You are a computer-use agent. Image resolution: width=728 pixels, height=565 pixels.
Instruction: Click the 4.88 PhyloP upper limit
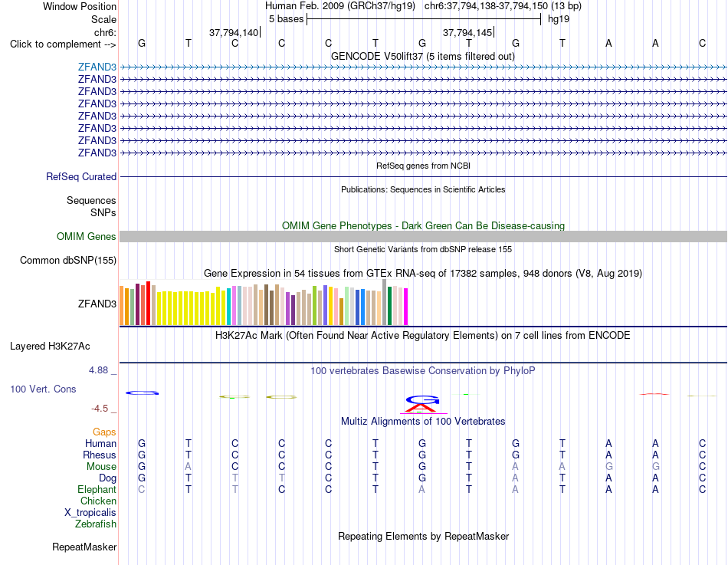(98, 370)
